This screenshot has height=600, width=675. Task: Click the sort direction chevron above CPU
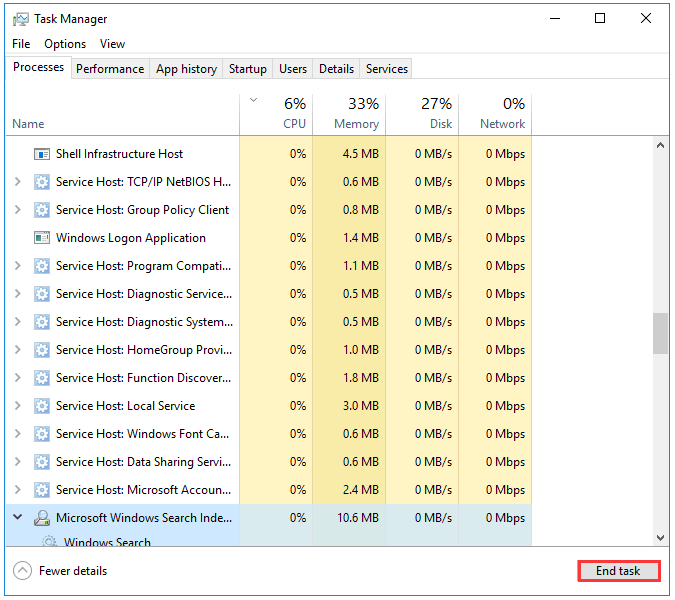coord(254,100)
